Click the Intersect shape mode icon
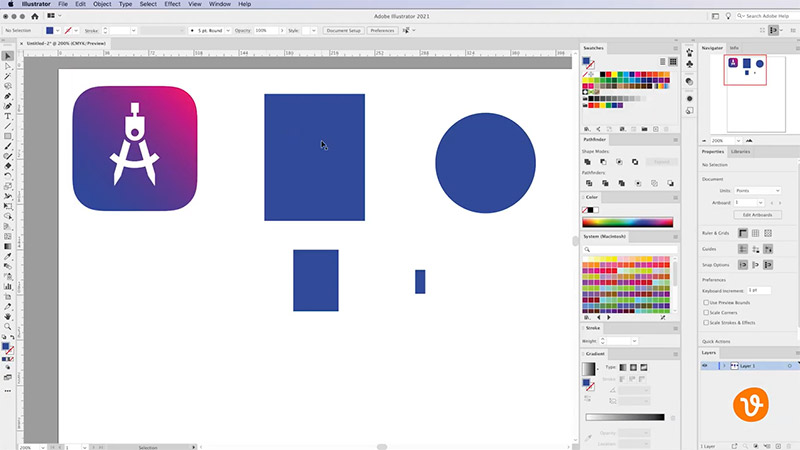 619,162
